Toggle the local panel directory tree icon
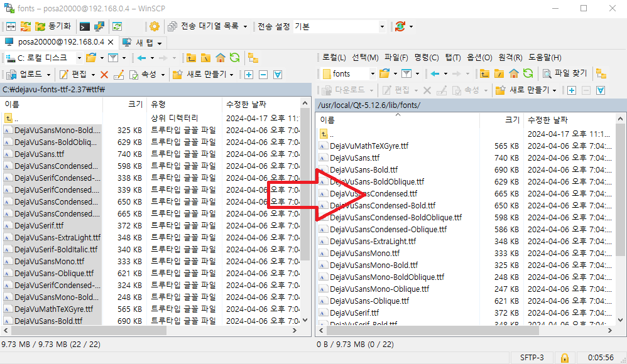Viewport: 627px width, 364px height. pos(253,58)
